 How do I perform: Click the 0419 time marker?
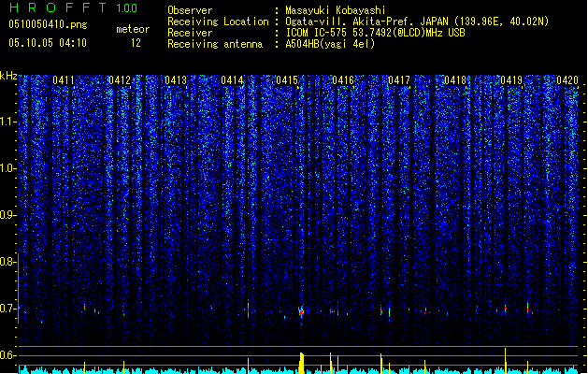coord(511,80)
